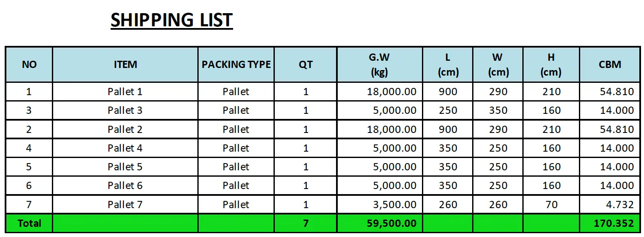Click the H (cm) column header
This screenshot has width=644, height=237.
click(x=551, y=65)
